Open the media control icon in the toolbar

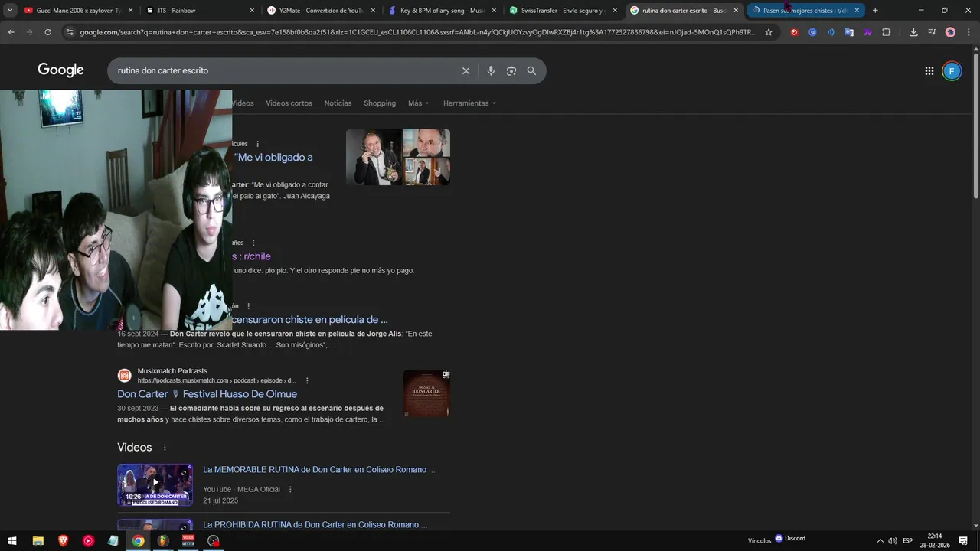(932, 32)
